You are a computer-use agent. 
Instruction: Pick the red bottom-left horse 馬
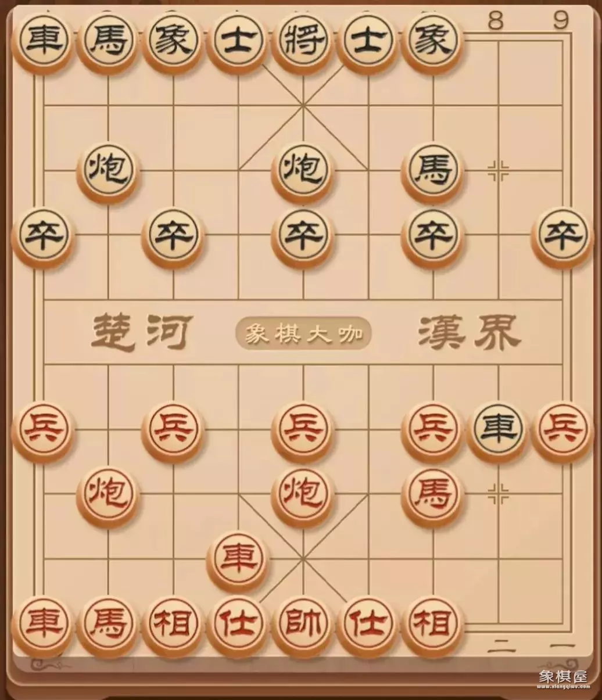point(107,626)
